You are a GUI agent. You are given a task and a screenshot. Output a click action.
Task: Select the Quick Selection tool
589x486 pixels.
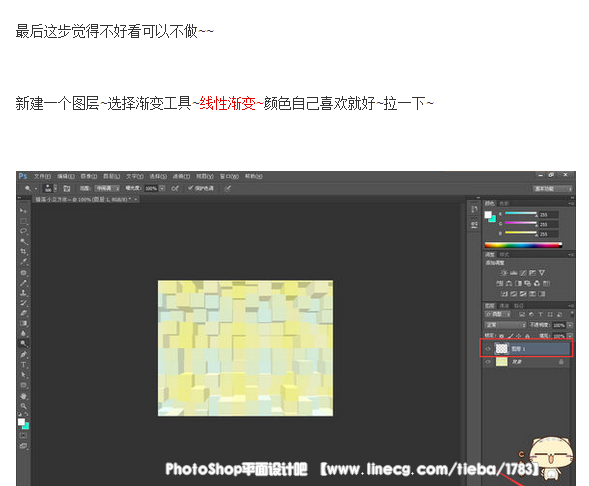23,241
